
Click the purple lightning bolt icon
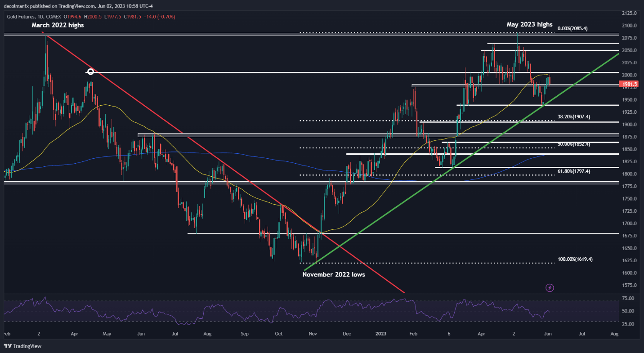point(549,287)
